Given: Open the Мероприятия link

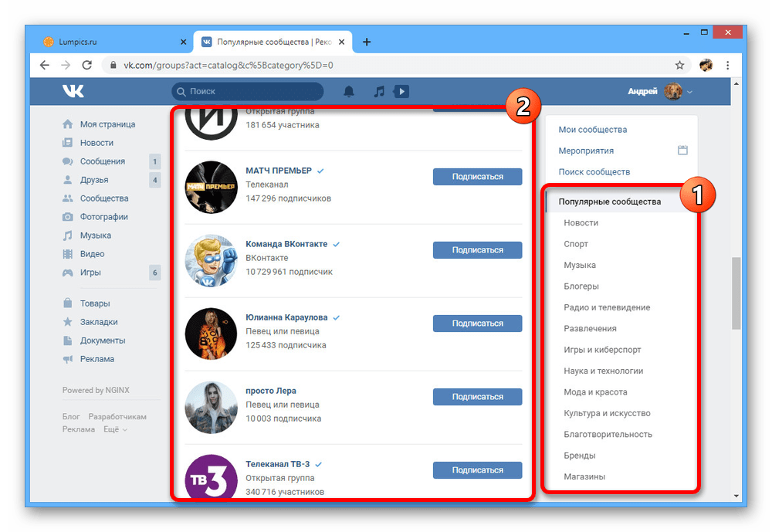Looking at the screenshot, I should [586, 151].
